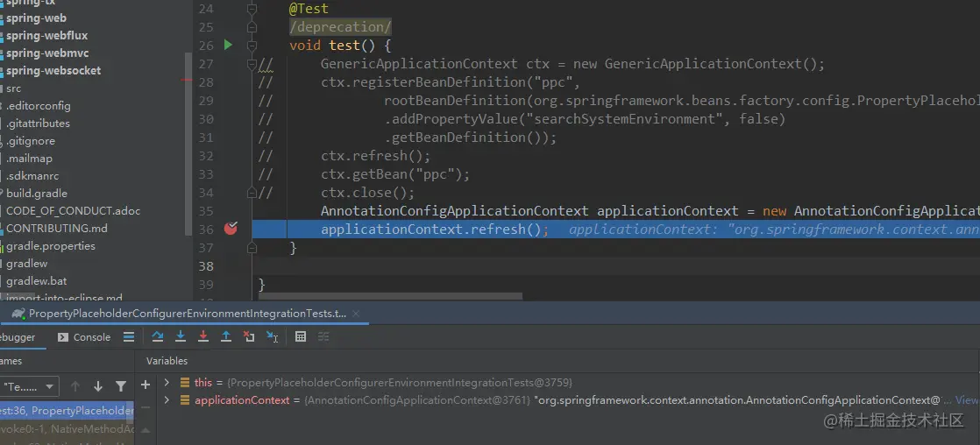This screenshot has height=445, width=980.
Task: Switch to the Debugger tab
Action: (x=18, y=337)
